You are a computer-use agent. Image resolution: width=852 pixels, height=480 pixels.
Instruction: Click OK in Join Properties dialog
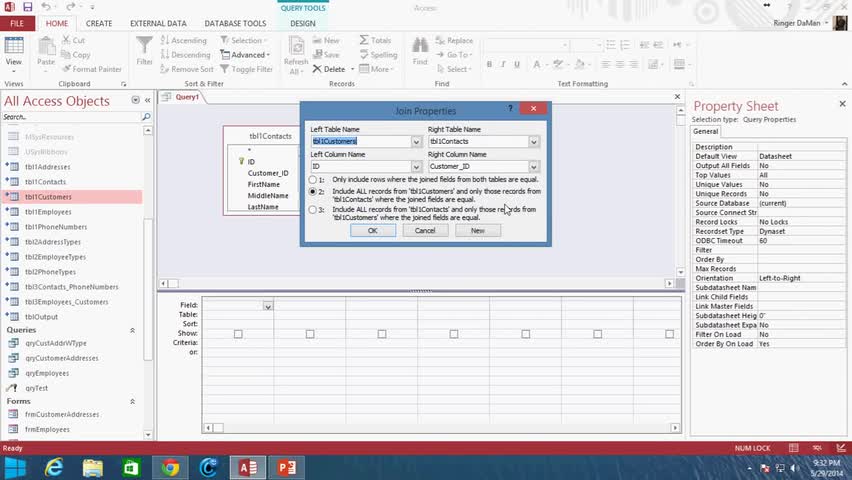tap(373, 230)
